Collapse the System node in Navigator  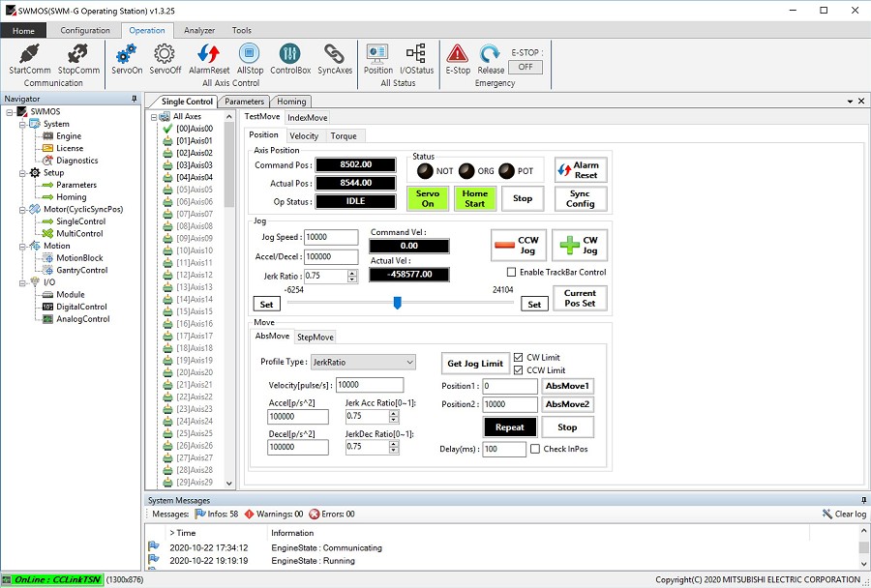pos(21,124)
